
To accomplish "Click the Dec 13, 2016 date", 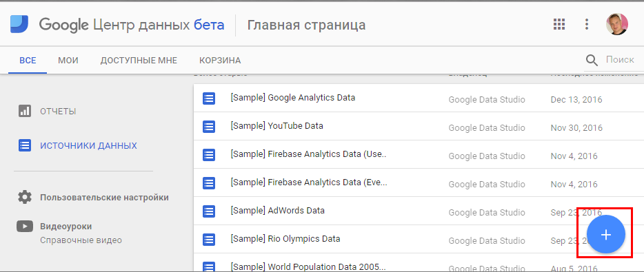I will (x=576, y=99).
